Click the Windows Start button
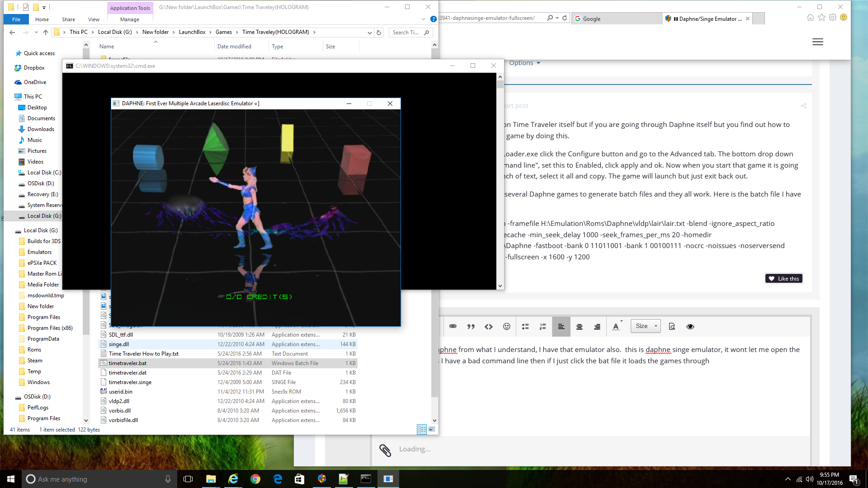Viewport: 868px width, 488px height. tap(11, 479)
